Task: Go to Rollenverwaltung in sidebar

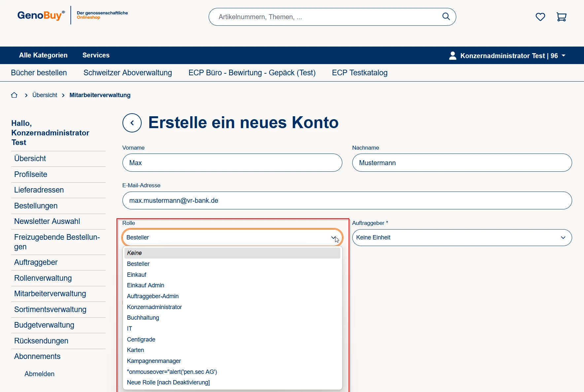Action: 43,278
